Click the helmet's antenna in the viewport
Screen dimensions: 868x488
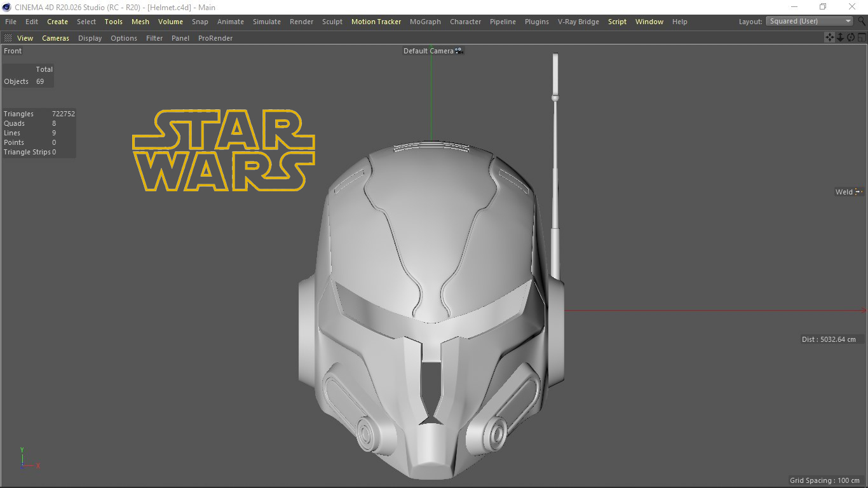[555, 165]
